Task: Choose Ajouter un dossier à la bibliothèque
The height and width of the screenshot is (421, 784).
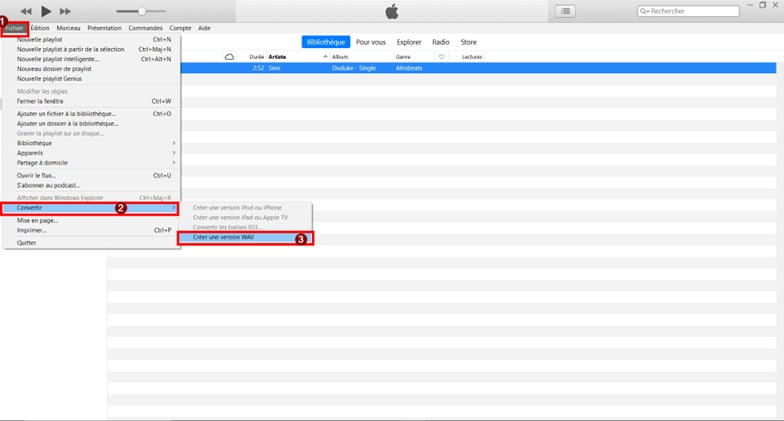Action: (x=92, y=124)
